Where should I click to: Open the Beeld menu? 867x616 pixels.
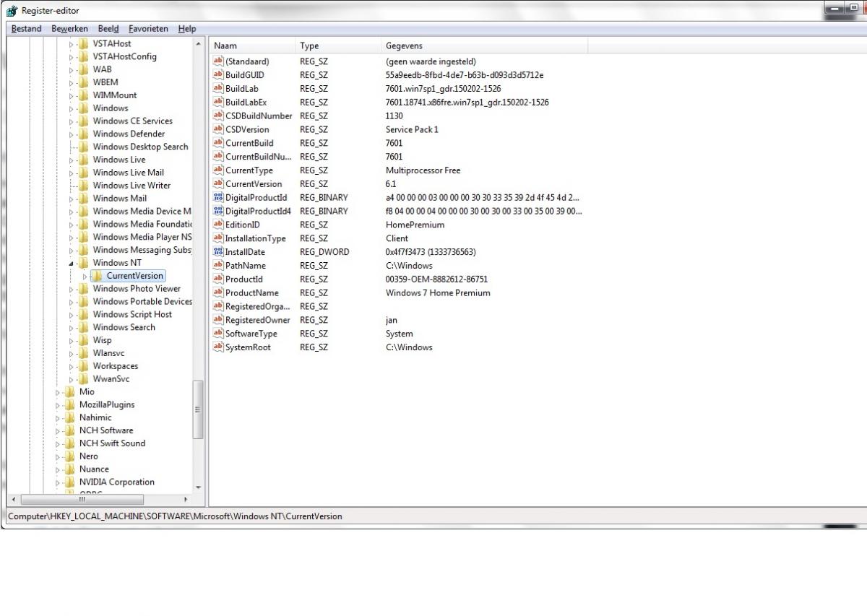pos(108,29)
